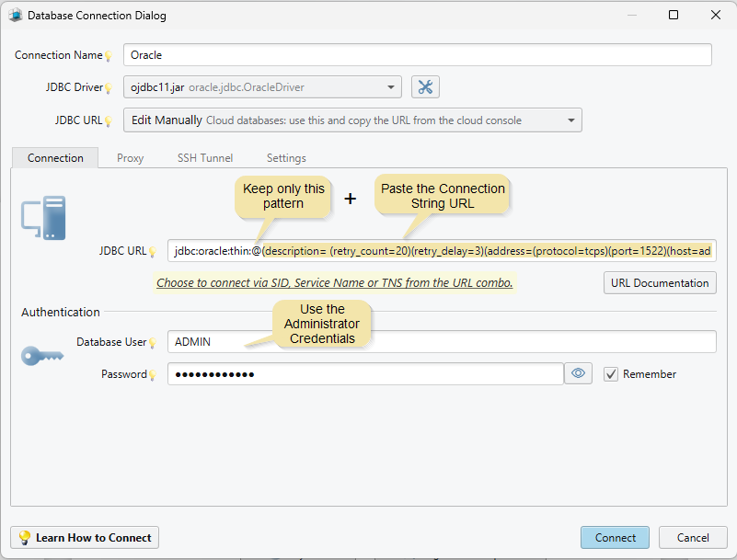Image resolution: width=737 pixels, height=560 pixels.
Task: Click the lightbulb next to Password
Action: tap(152, 374)
